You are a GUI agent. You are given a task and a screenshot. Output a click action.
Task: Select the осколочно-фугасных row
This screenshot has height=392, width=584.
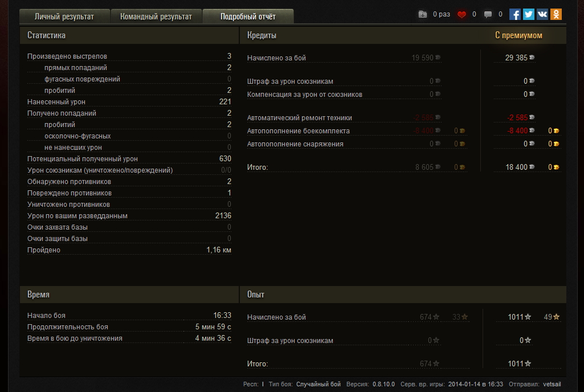tap(129, 136)
